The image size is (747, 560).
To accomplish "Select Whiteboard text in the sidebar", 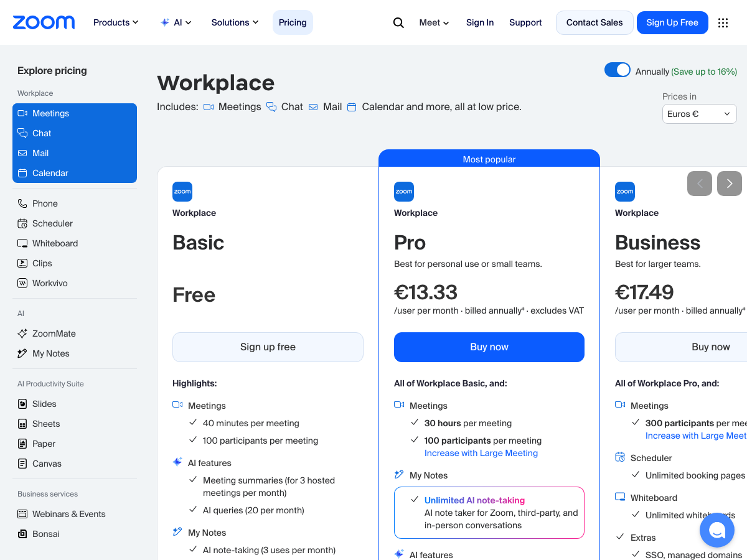I will (x=55, y=243).
